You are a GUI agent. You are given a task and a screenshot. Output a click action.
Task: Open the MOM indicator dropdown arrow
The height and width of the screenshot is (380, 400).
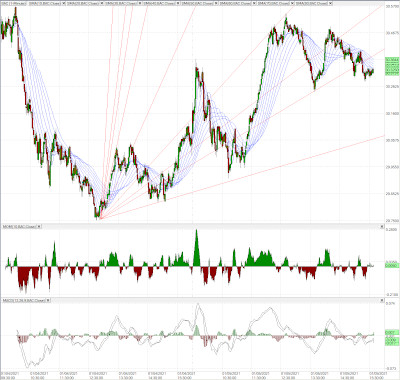click(39, 227)
